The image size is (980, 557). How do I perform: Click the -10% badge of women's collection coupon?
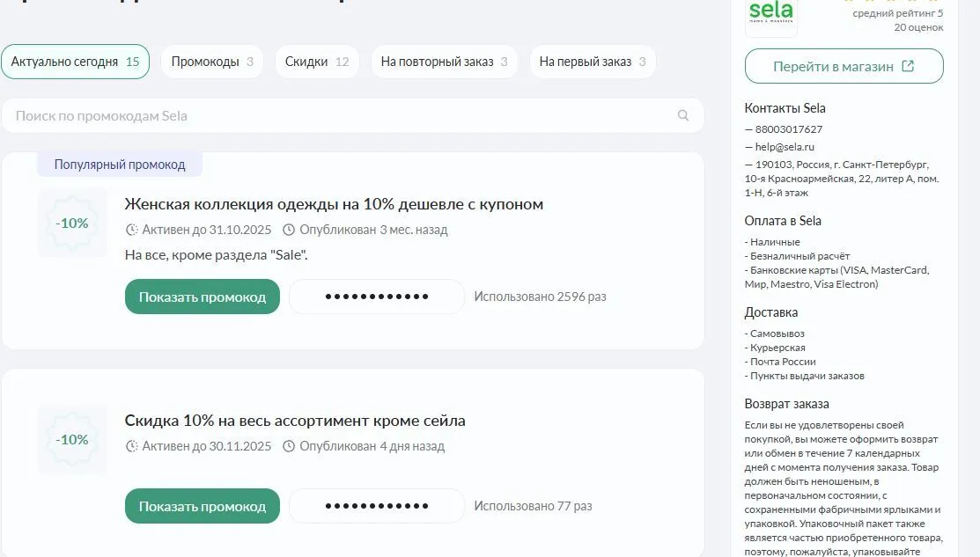pos(72,224)
